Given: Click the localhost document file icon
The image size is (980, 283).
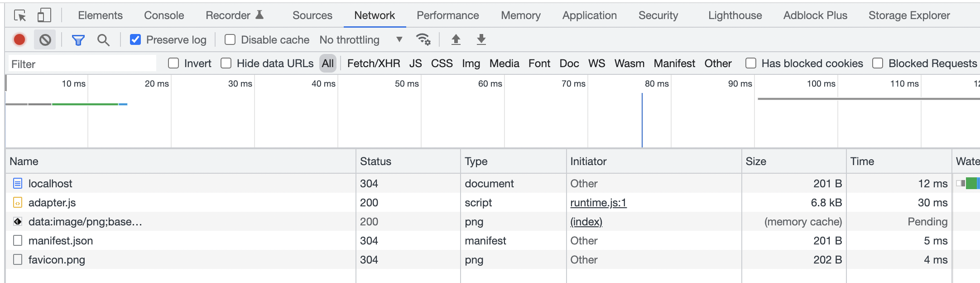Looking at the screenshot, I should click(18, 183).
